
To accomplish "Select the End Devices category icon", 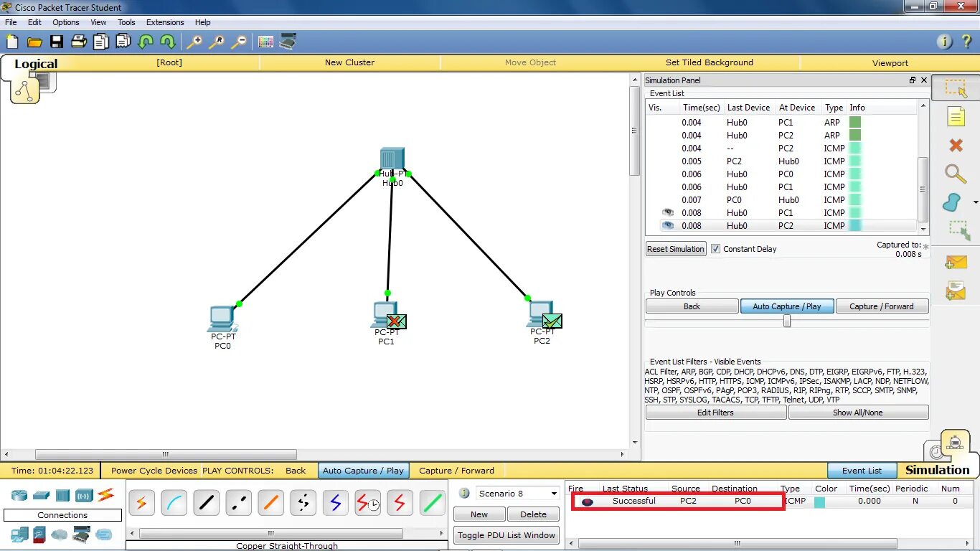I will click(x=19, y=534).
